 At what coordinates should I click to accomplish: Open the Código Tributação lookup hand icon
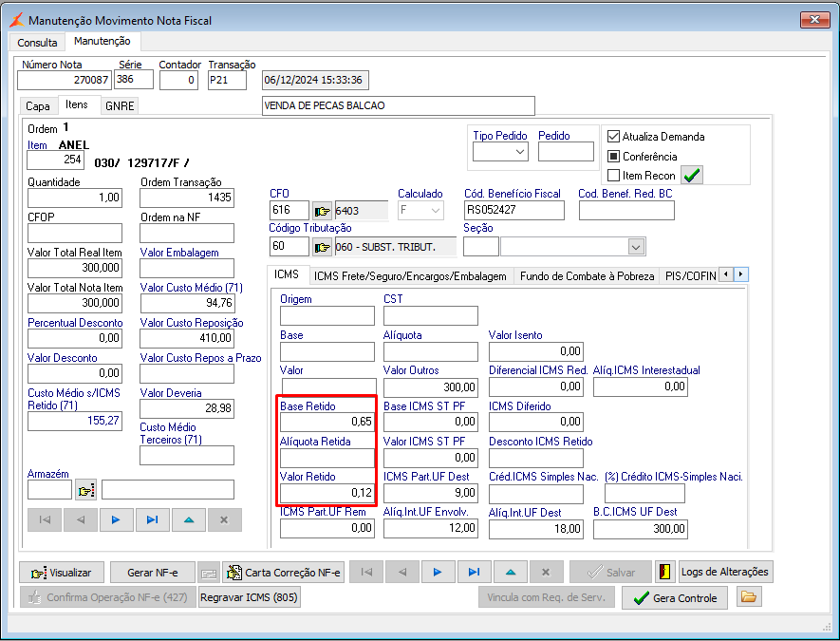point(322,247)
